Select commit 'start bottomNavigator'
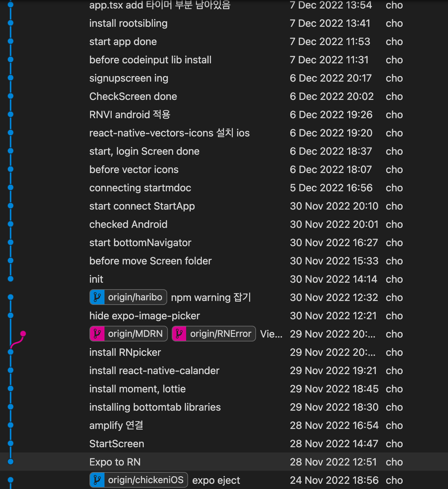Viewport: 448px width, 489px height. pos(140,243)
